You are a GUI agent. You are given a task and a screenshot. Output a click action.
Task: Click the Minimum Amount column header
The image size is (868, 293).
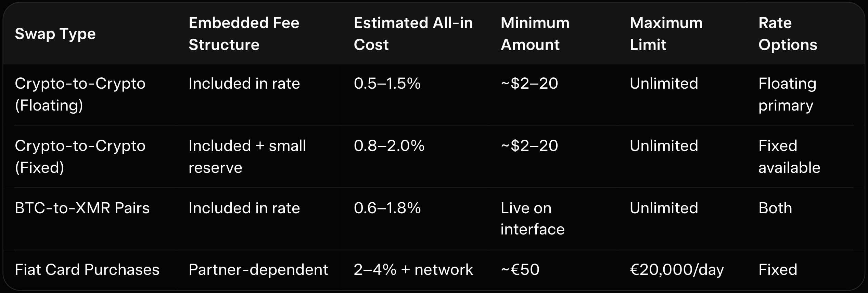[535, 34]
